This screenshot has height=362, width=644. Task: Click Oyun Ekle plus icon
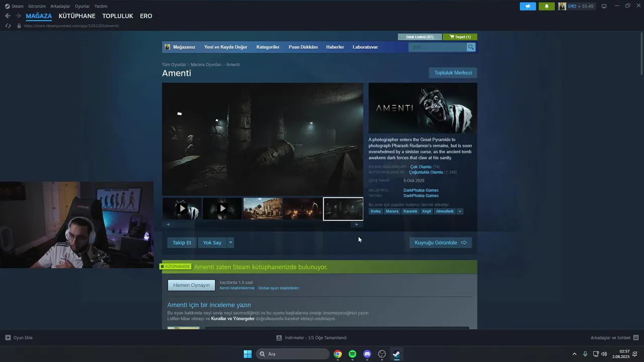(x=8, y=338)
